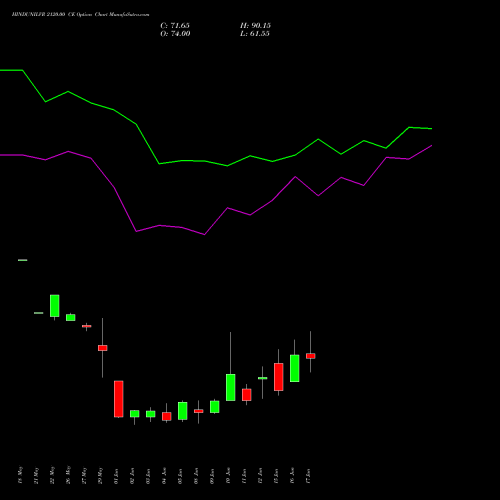Select the 27 May date label
The height and width of the screenshot is (500, 500).
coord(84,475)
